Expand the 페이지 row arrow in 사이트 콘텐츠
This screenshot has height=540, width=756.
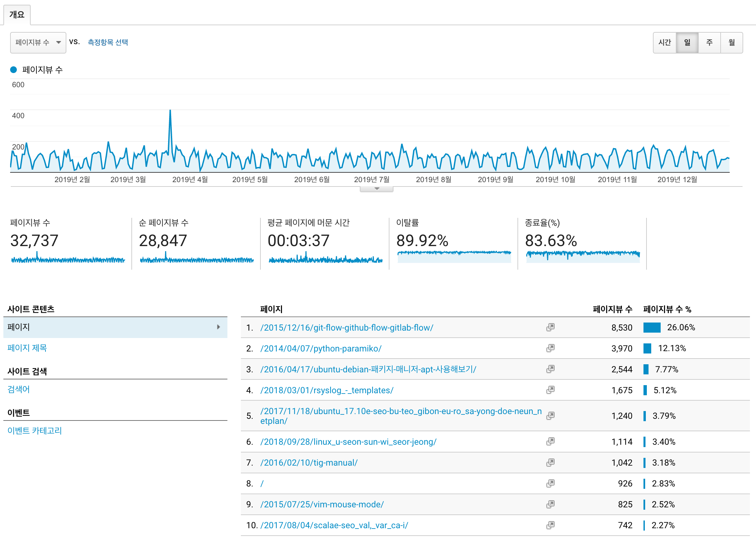pyautogui.click(x=219, y=327)
